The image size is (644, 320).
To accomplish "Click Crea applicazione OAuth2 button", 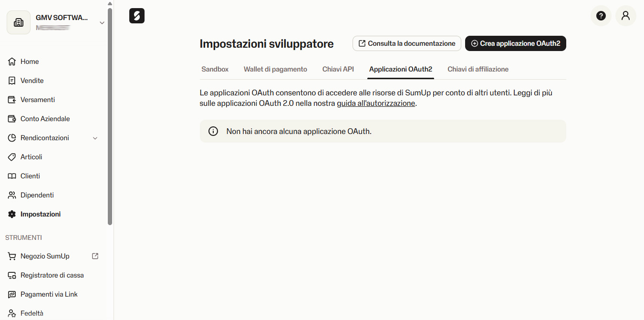I will coord(516,43).
